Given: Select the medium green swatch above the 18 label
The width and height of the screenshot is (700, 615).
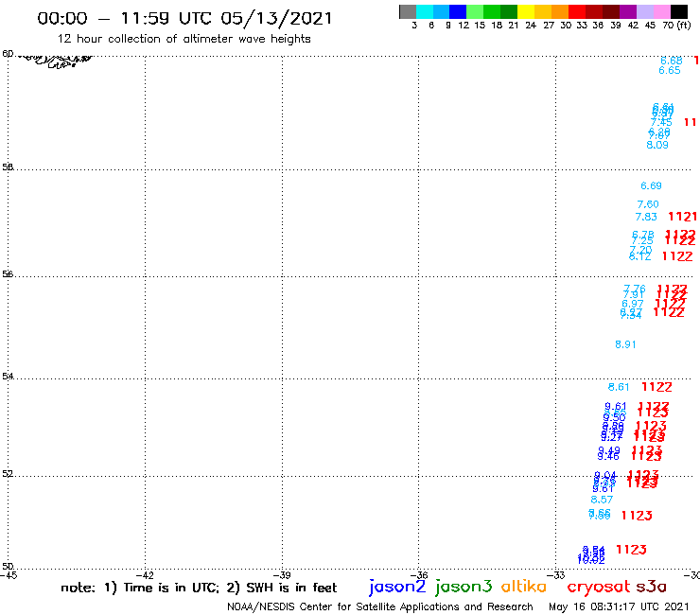Looking at the screenshot, I should click(x=493, y=11).
